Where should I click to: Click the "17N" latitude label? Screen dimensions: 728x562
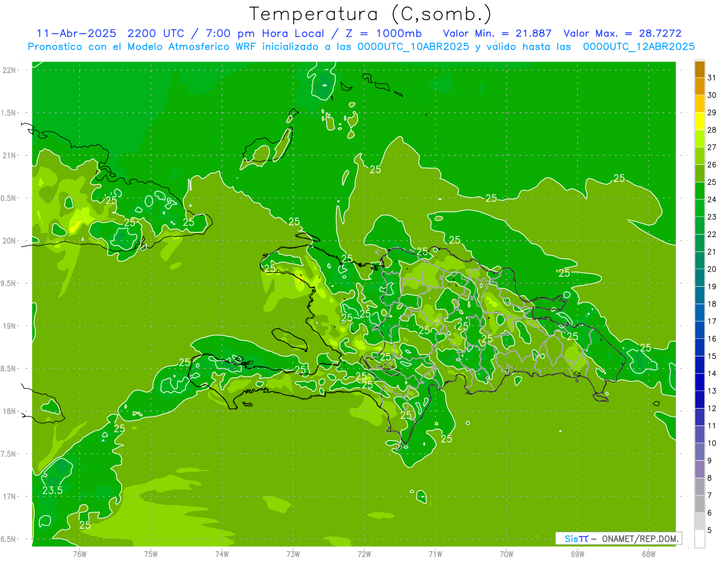pyautogui.click(x=10, y=497)
